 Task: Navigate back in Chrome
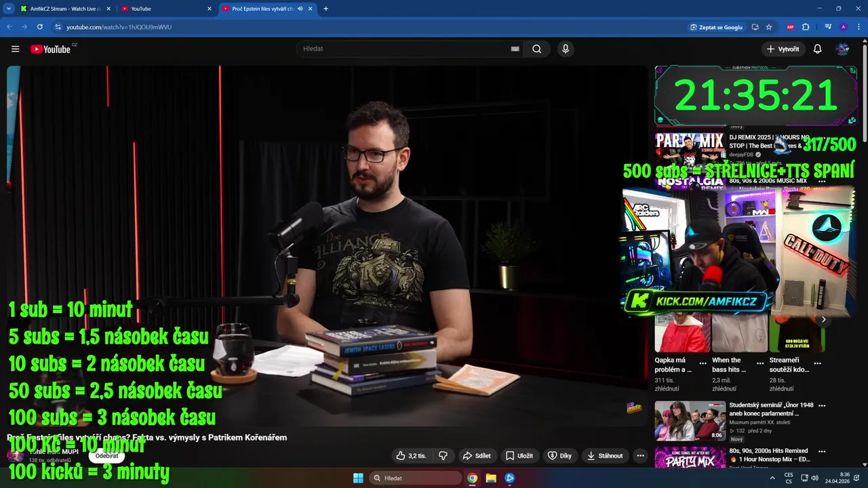(x=9, y=27)
